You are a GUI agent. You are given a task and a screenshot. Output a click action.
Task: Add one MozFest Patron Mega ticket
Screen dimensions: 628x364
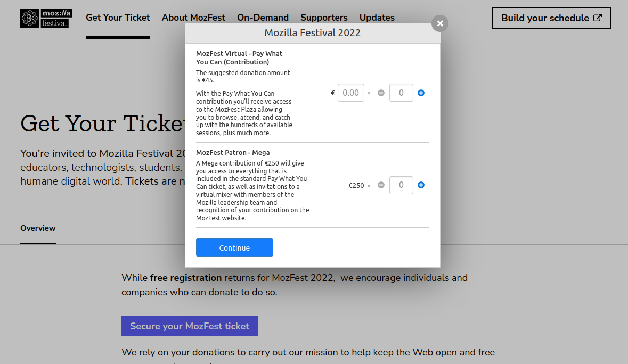(421, 185)
